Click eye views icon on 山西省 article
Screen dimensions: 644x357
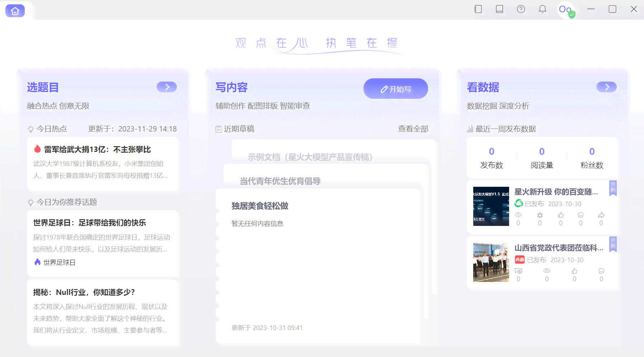(x=547, y=271)
